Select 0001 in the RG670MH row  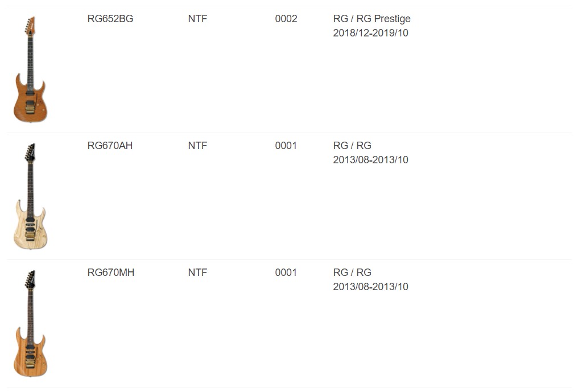pos(286,273)
